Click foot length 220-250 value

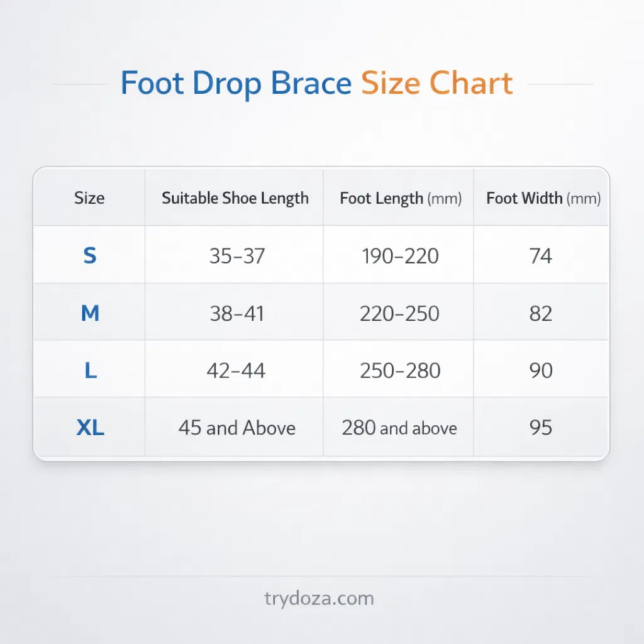click(399, 313)
